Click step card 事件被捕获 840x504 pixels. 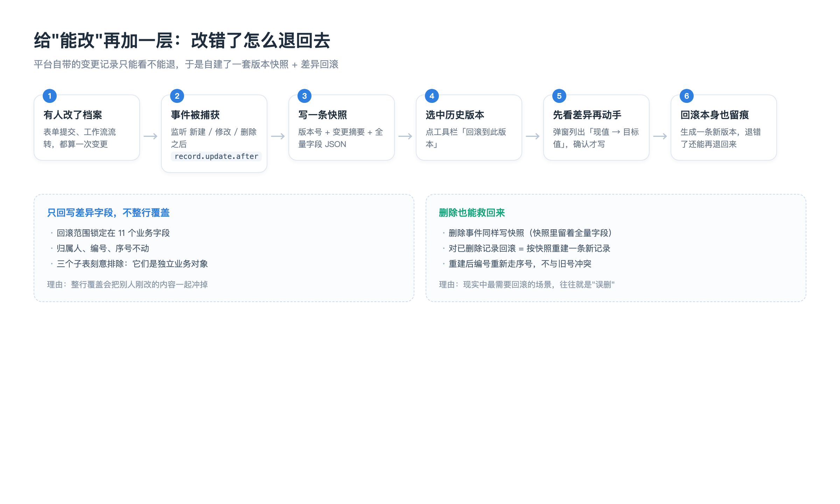tap(214, 133)
